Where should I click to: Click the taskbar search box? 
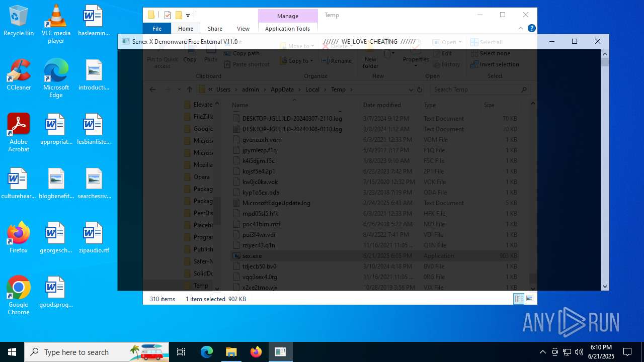tap(97, 352)
